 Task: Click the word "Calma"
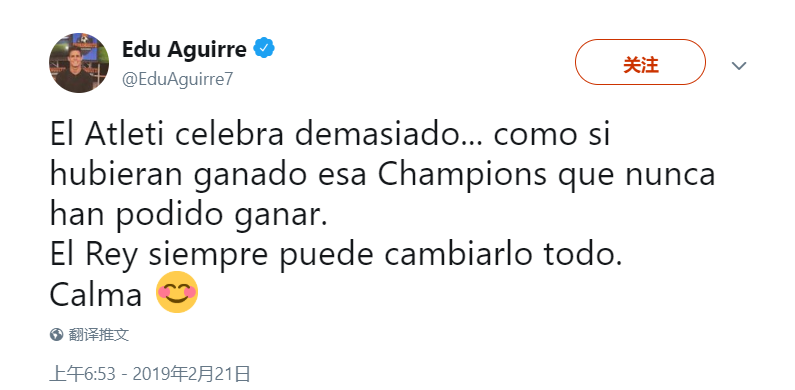tap(95, 295)
